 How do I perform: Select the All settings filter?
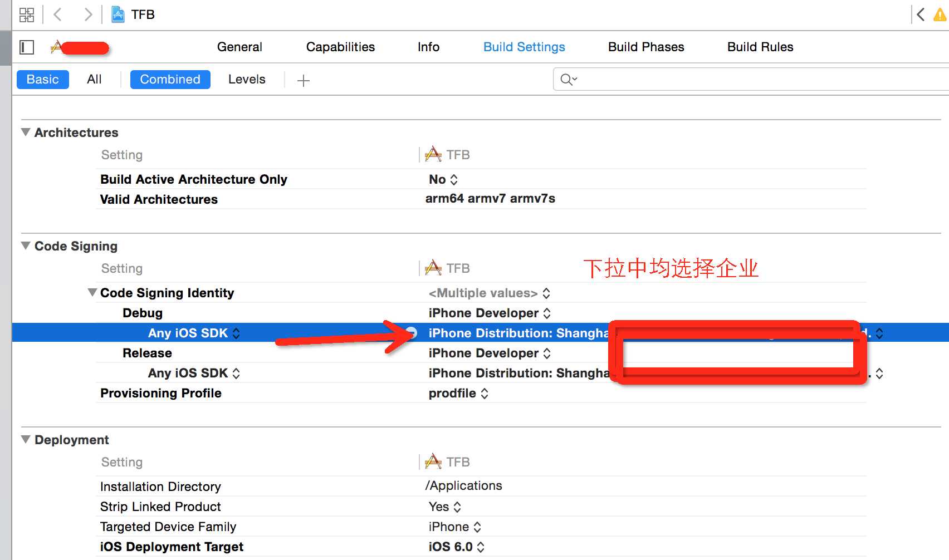tap(94, 80)
